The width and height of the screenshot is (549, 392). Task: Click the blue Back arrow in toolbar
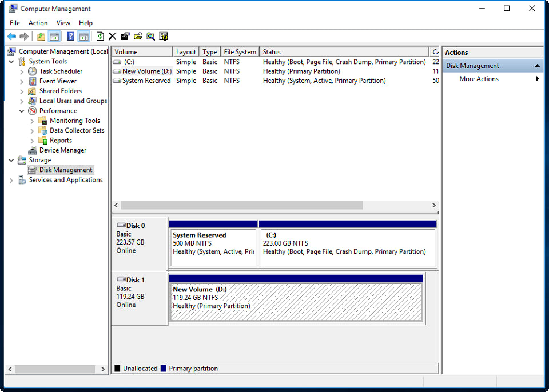tap(11, 37)
